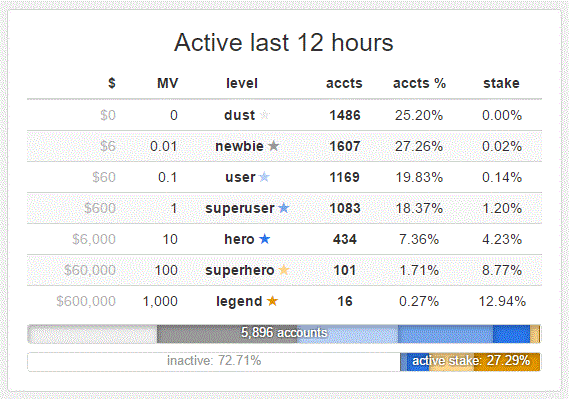Click the 'active stake: 27.29%' bar section
This screenshot has height=399, width=569.
click(470, 361)
